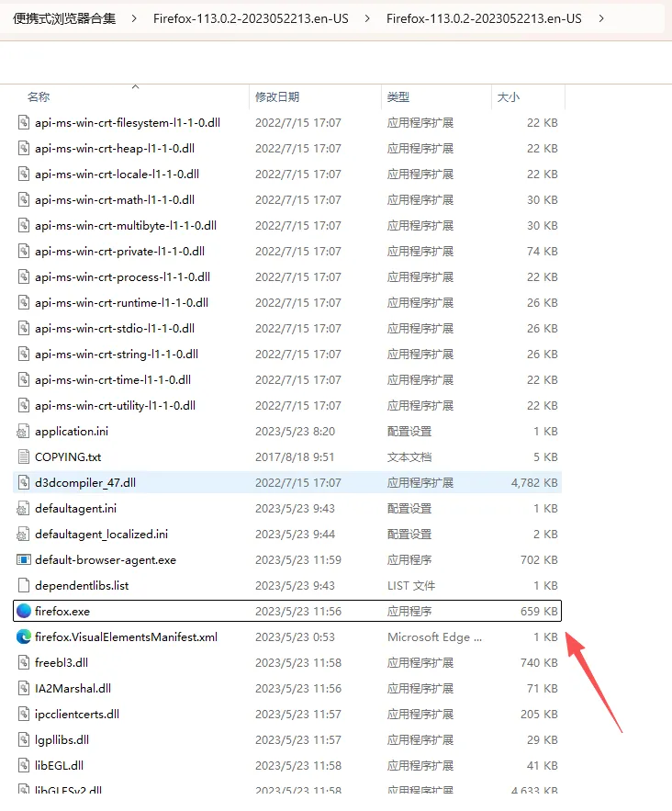This screenshot has width=672, height=811.
Task: Click the api-ms-win-crt-multibyte-l1-1-0.dll file icon
Action: pos(24,226)
